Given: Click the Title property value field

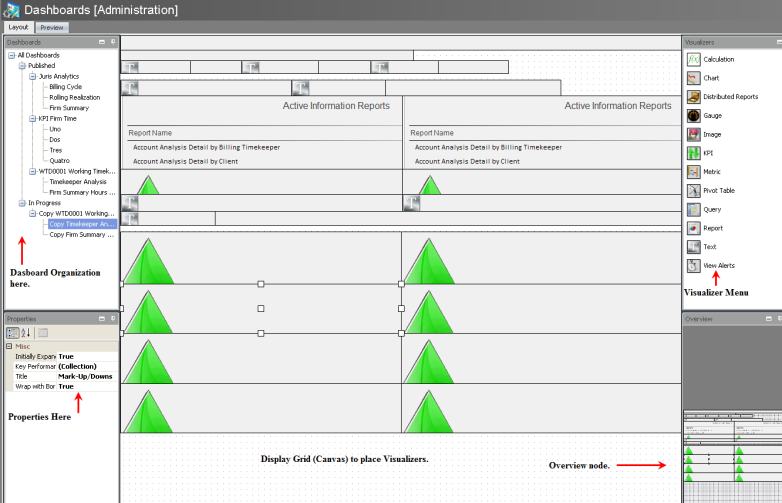Looking at the screenshot, I should [x=85, y=376].
